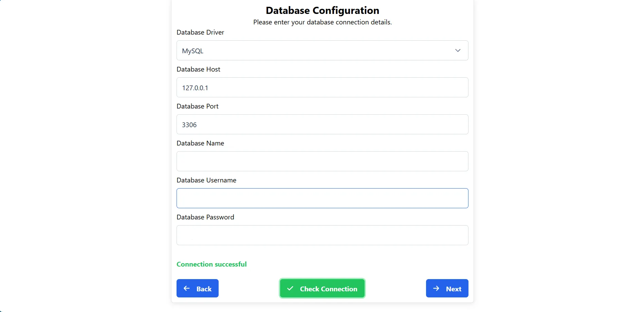Select the Database Port field showing 3306

pos(322,124)
